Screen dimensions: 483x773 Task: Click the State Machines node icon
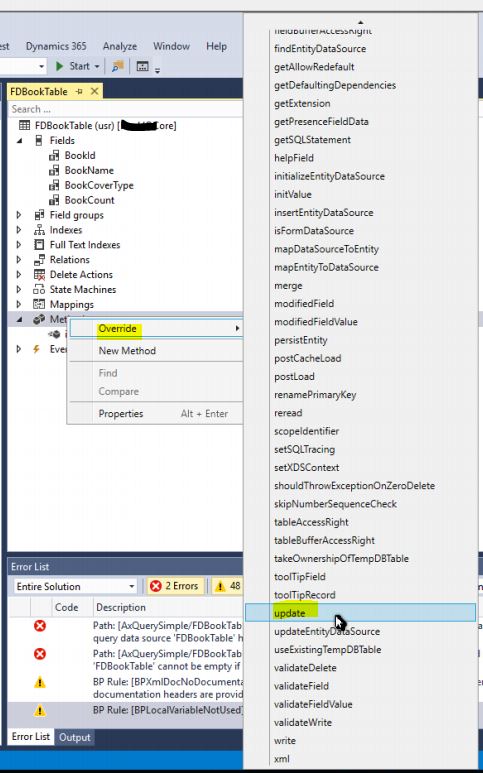point(39,290)
